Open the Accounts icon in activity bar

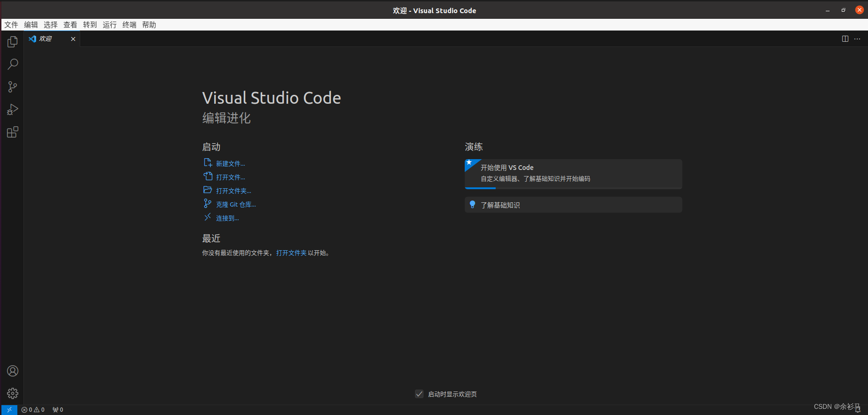click(13, 371)
